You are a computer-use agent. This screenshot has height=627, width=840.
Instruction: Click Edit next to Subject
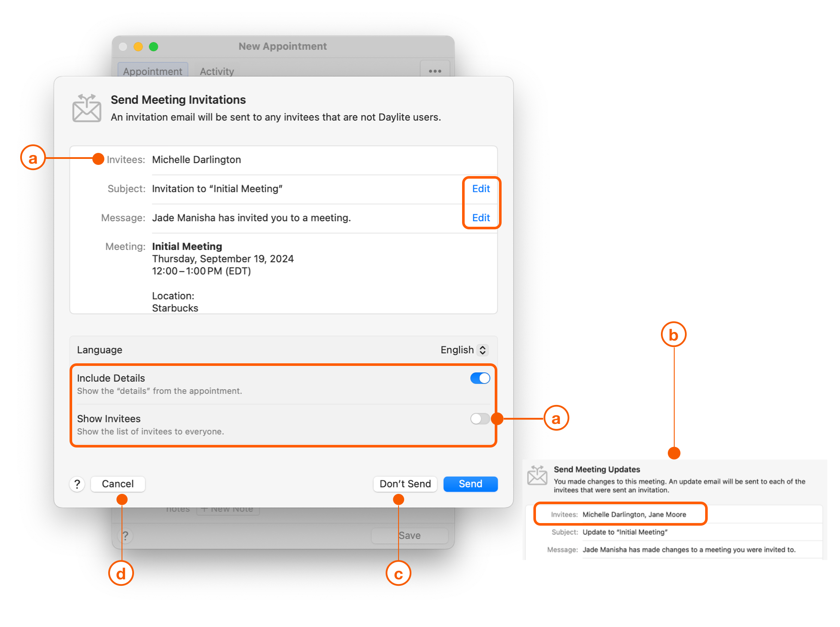[481, 189]
